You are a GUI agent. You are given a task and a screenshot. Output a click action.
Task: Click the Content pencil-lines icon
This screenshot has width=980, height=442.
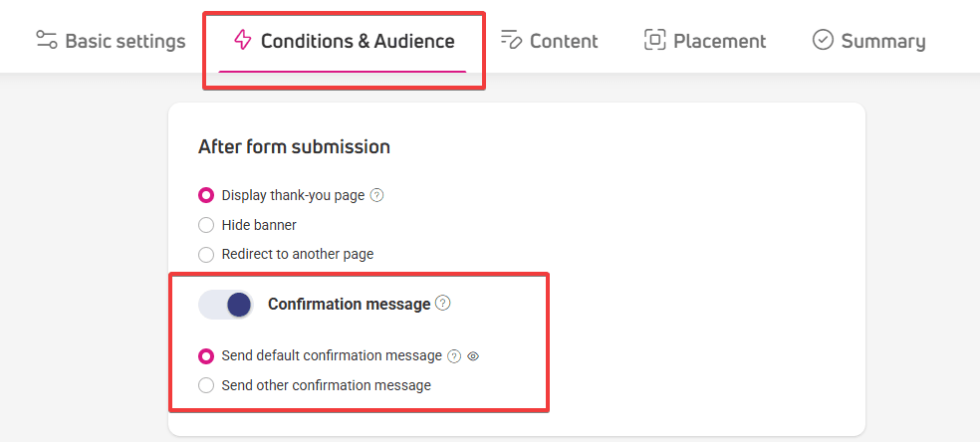click(511, 40)
